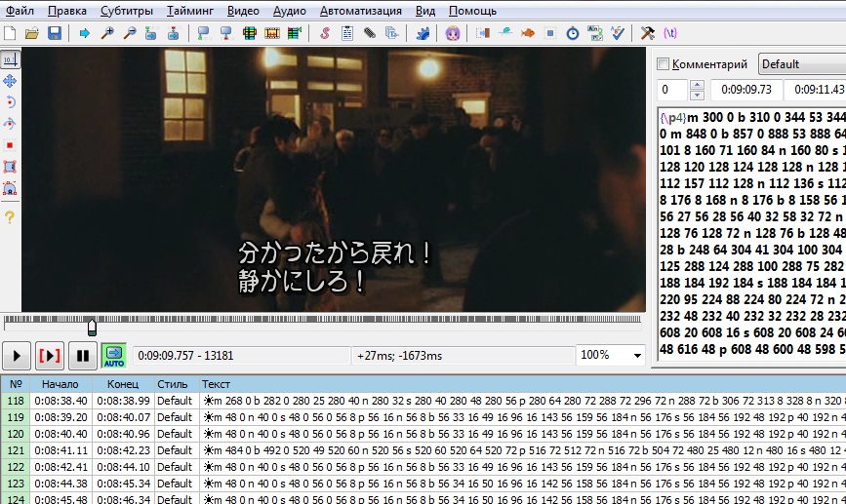Open the Файл menu
The height and width of the screenshot is (504, 846).
(20, 11)
